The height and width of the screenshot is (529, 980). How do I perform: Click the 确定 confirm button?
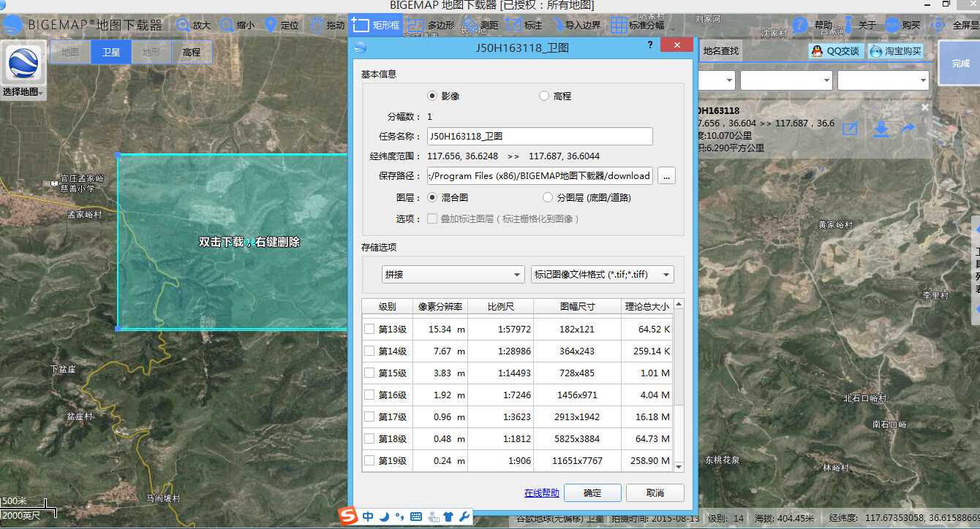tap(592, 492)
